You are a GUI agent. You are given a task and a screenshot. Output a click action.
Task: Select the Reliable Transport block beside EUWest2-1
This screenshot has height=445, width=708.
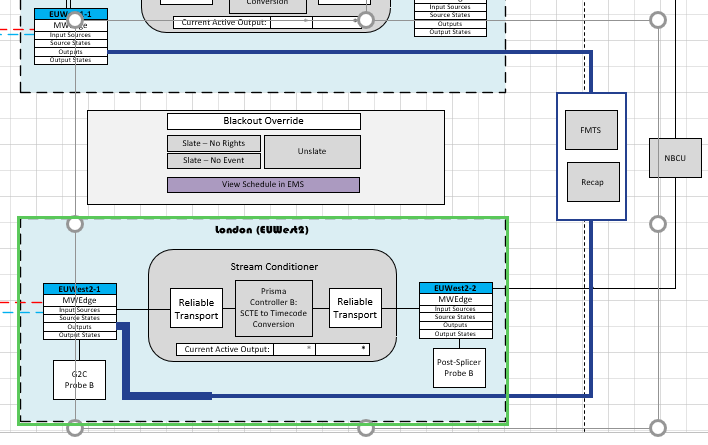197,308
